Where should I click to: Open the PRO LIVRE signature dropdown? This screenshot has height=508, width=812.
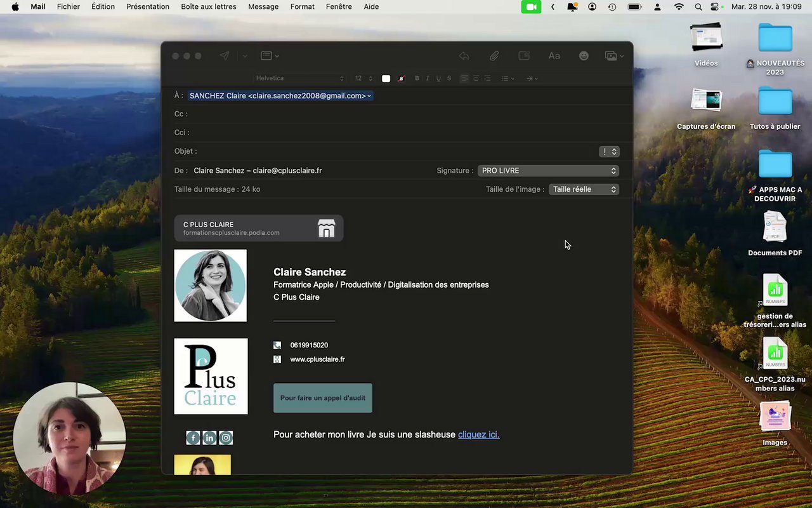point(548,171)
